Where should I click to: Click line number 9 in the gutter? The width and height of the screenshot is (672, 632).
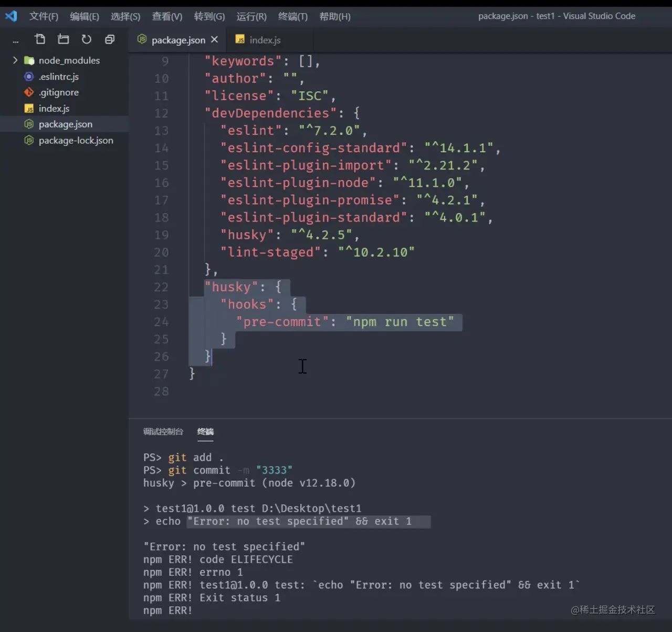click(x=165, y=61)
